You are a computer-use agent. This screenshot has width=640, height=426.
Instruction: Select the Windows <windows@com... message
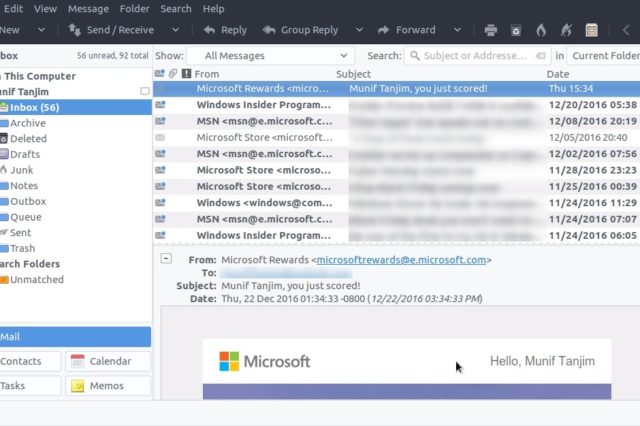396,203
